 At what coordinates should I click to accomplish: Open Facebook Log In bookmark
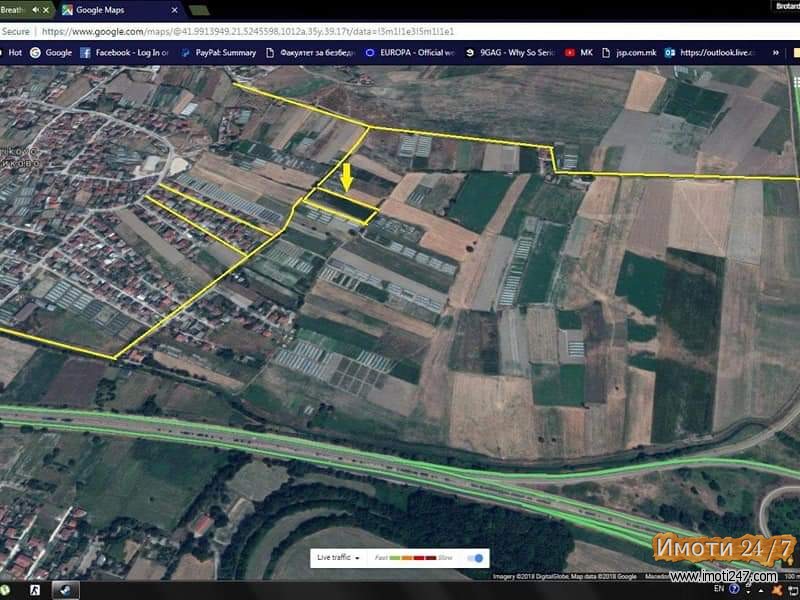(130, 52)
